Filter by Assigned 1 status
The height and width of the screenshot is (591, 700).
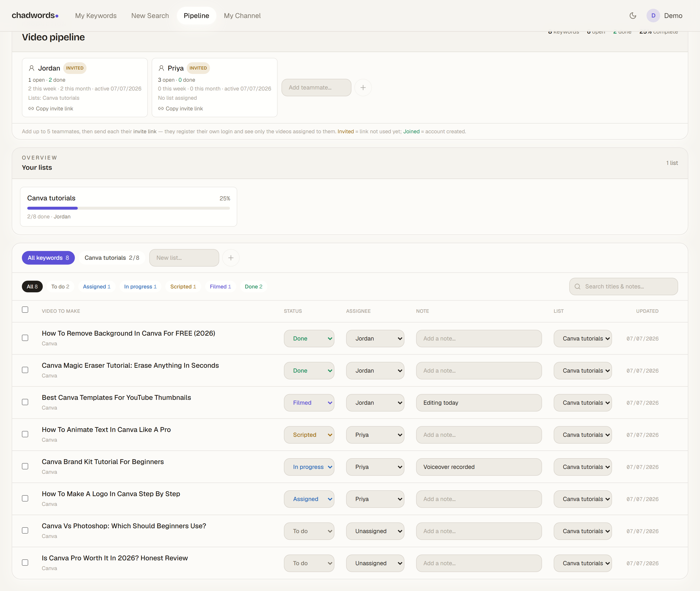pos(97,287)
